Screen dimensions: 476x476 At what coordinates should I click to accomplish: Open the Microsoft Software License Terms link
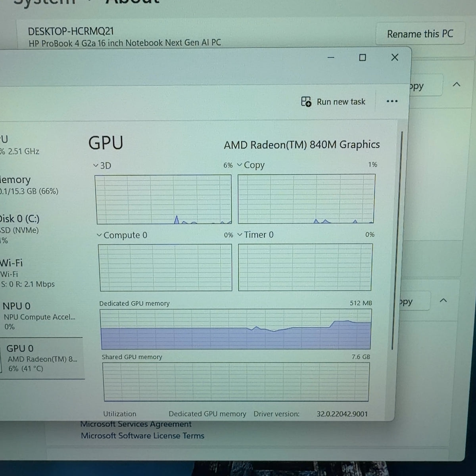(x=142, y=436)
